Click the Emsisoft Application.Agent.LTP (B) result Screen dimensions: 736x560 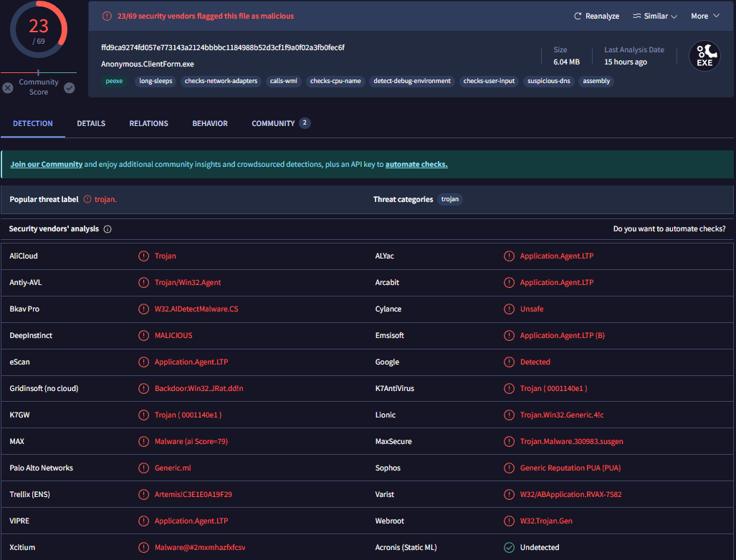pyautogui.click(x=563, y=335)
